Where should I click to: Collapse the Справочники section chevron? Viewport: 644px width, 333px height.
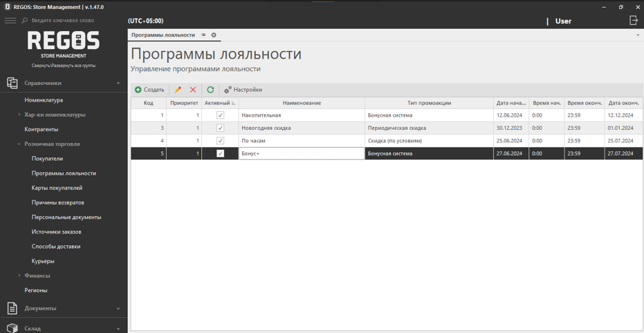click(118, 83)
